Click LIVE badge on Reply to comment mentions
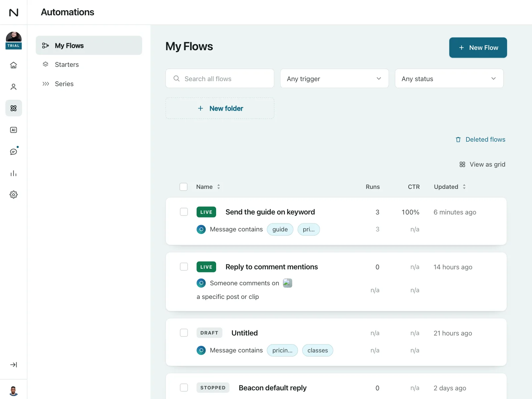 pyautogui.click(x=206, y=267)
